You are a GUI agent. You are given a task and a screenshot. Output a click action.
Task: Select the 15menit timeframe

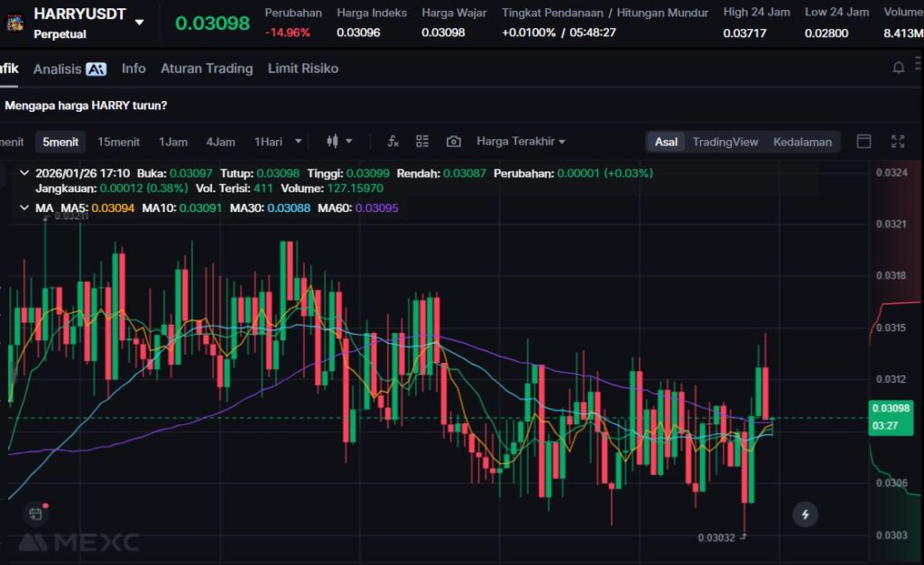coord(118,142)
